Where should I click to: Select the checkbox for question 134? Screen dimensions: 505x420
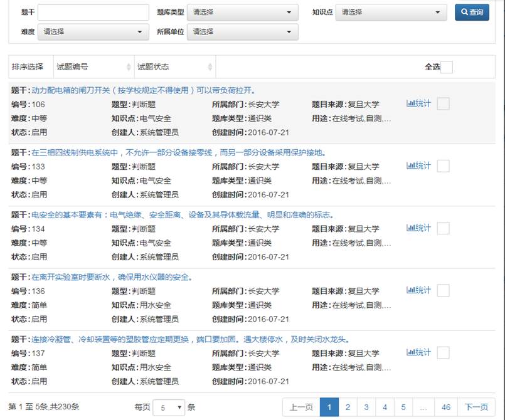pyautogui.click(x=443, y=228)
